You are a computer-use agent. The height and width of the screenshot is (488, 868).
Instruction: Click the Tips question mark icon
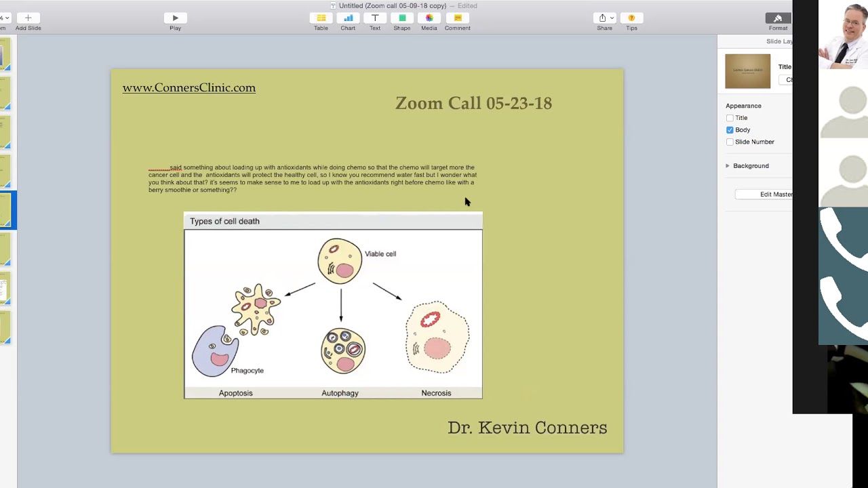631,18
